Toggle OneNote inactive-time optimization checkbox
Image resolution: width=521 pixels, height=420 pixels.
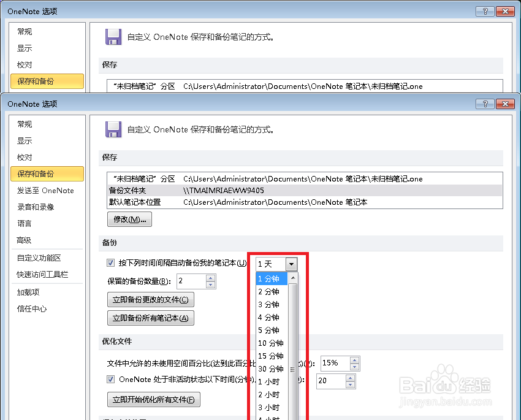111,379
